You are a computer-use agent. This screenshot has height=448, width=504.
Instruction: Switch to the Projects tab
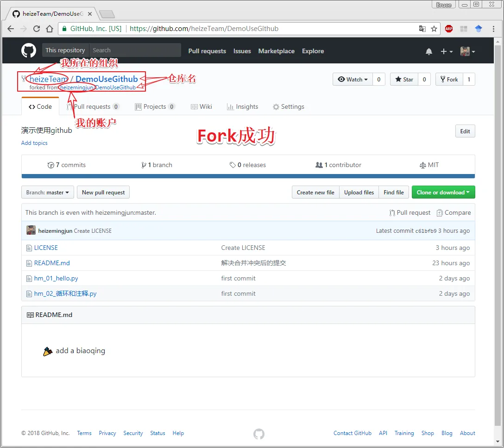click(155, 106)
